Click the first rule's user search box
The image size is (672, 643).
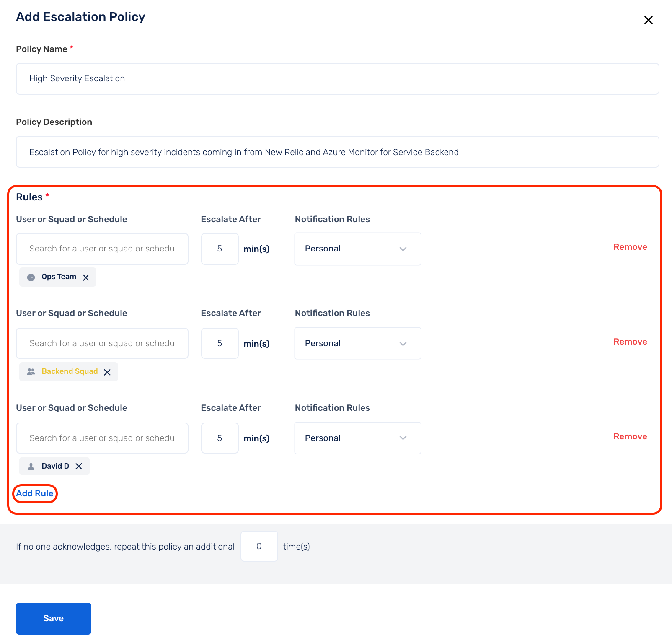point(102,249)
